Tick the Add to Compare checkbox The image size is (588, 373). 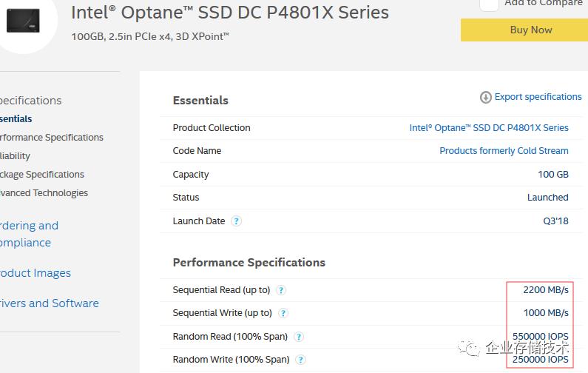point(489,4)
